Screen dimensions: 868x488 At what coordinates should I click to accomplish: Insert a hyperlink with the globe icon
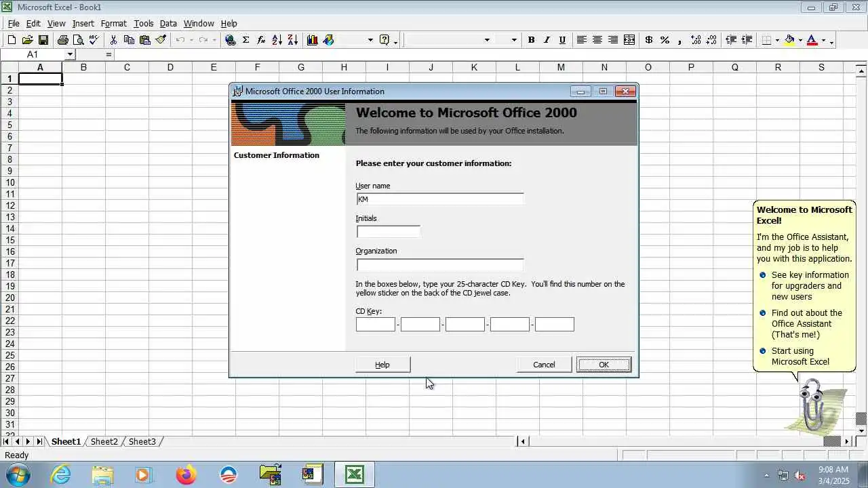231,40
